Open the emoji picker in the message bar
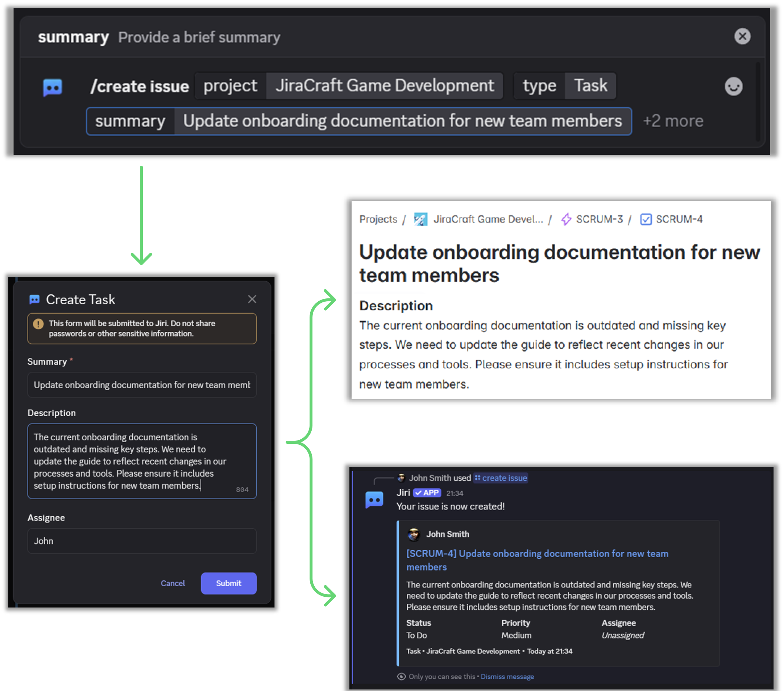 pos(734,86)
